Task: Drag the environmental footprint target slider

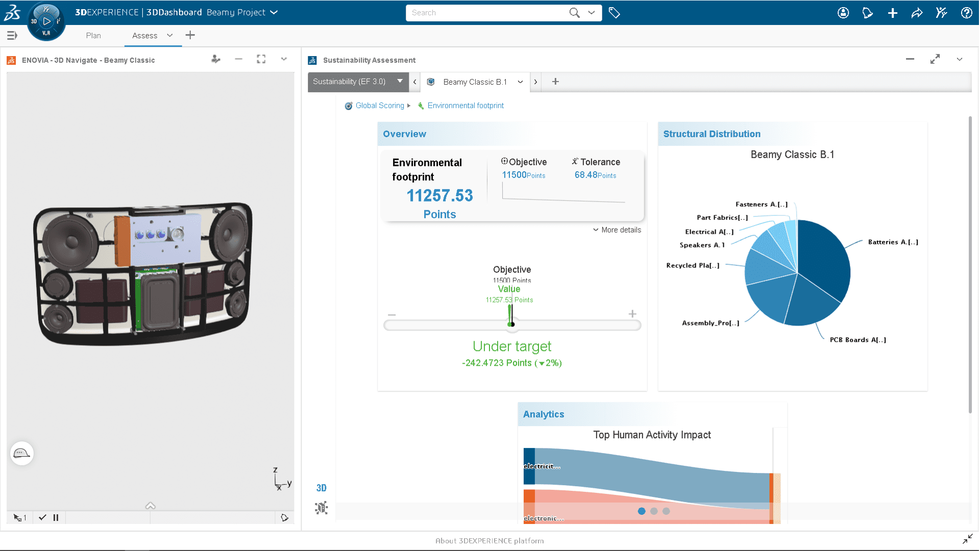Action: click(511, 323)
